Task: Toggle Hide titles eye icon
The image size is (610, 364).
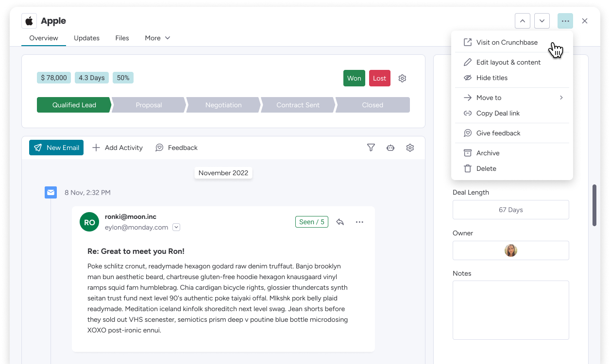Action: click(468, 78)
